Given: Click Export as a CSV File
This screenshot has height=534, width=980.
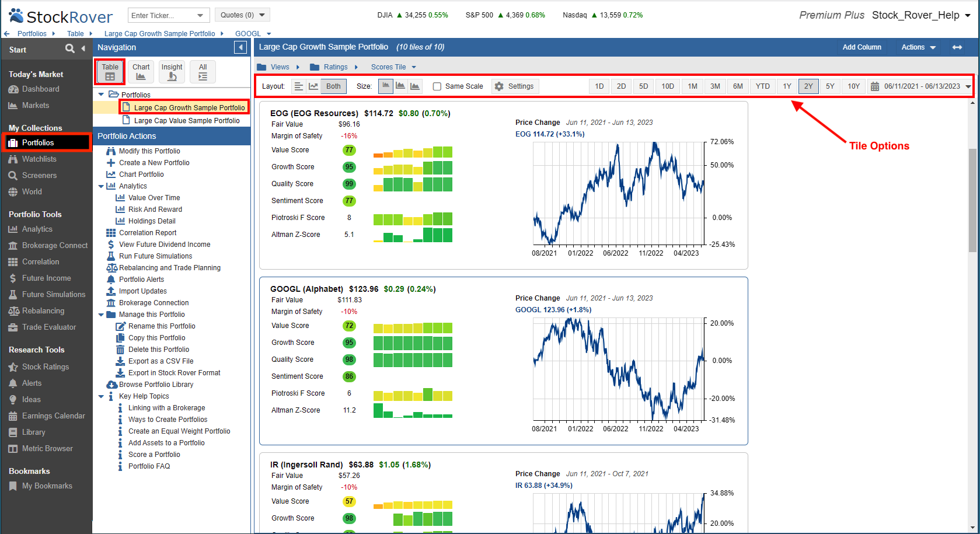Looking at the screenshot, I should [x=161, y=361].
